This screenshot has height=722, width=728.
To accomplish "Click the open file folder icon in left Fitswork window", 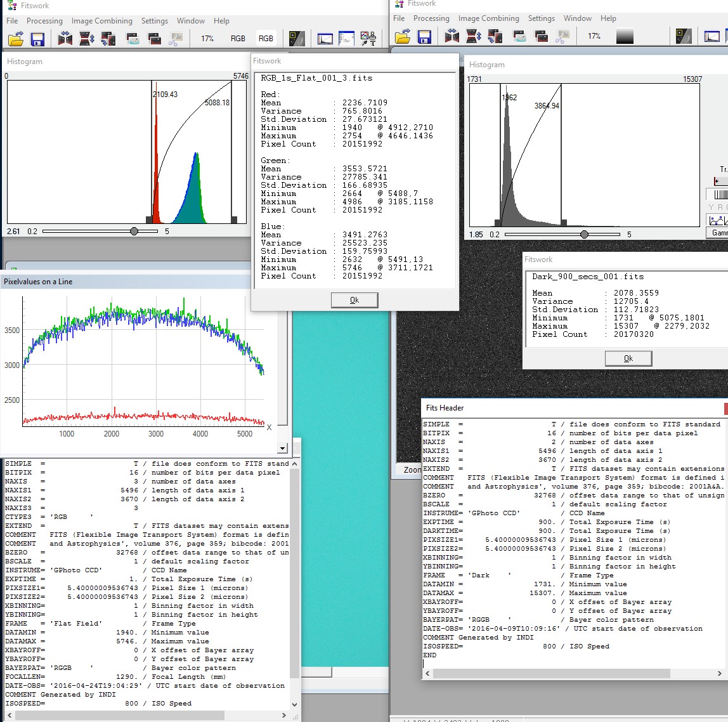I will (16, 39).
